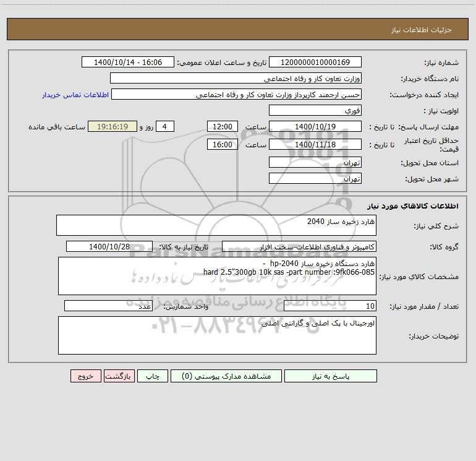Click label 'ساعت باقی مانده'
The image size is (476, 461).
click(x=57, y=127)
